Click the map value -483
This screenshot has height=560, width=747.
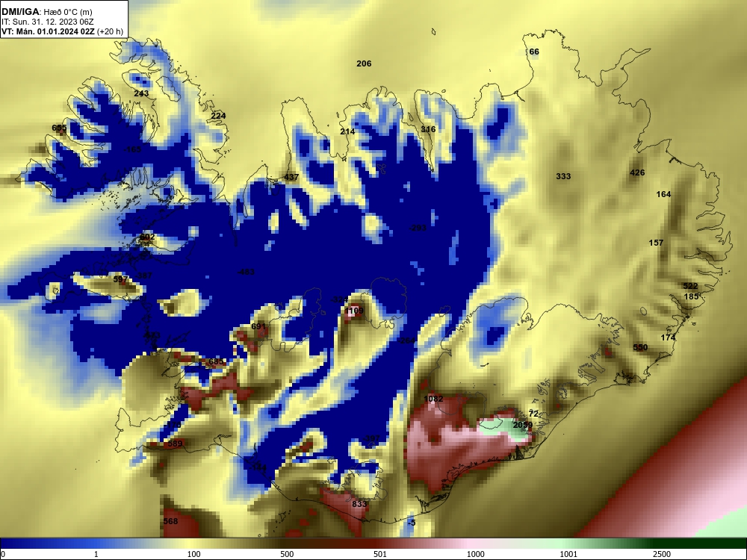tap(246, 272)
